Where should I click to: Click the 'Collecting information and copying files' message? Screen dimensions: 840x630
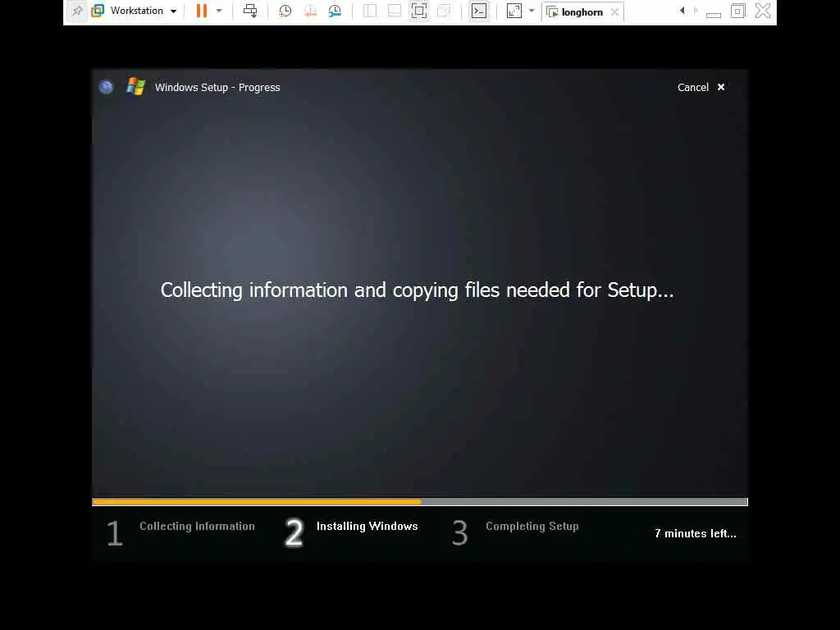(418, 290)
